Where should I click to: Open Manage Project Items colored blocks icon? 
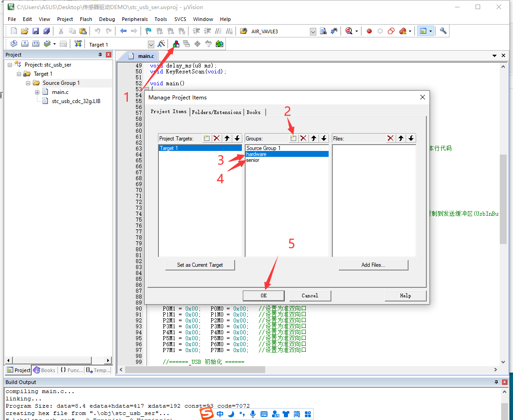pos(176,44)
